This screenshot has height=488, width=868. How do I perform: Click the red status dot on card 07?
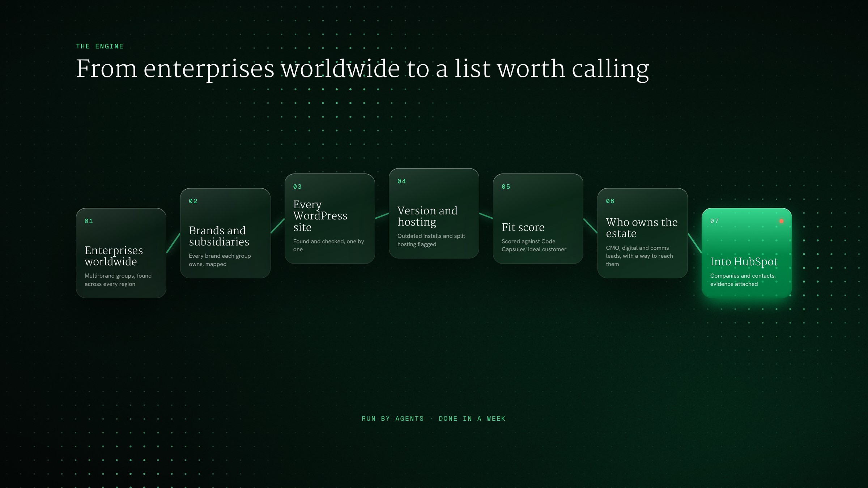(x=781, y=221)
